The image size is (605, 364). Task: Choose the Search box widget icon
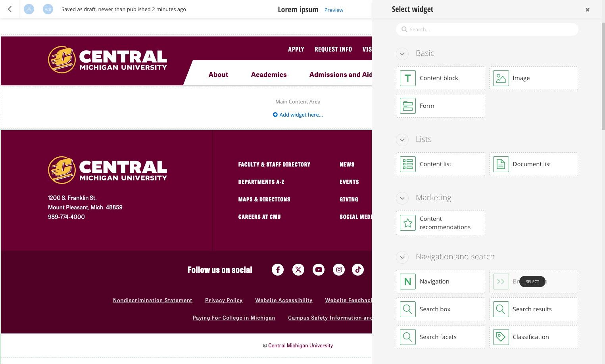408,309
